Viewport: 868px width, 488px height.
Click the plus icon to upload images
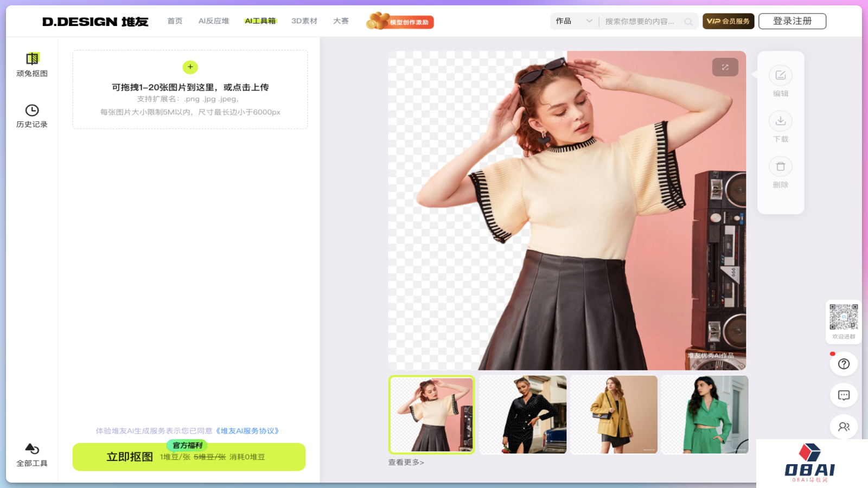(x=190, y=67)
